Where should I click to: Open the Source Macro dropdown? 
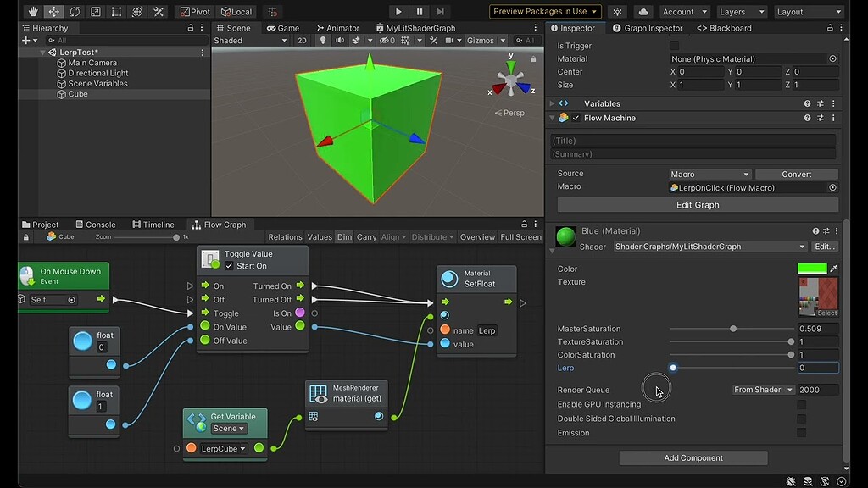click(709, 175)
